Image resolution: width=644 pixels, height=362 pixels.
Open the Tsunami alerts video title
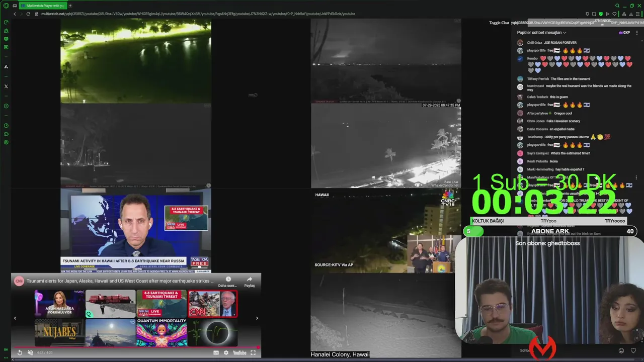click(x=120, y=281)
